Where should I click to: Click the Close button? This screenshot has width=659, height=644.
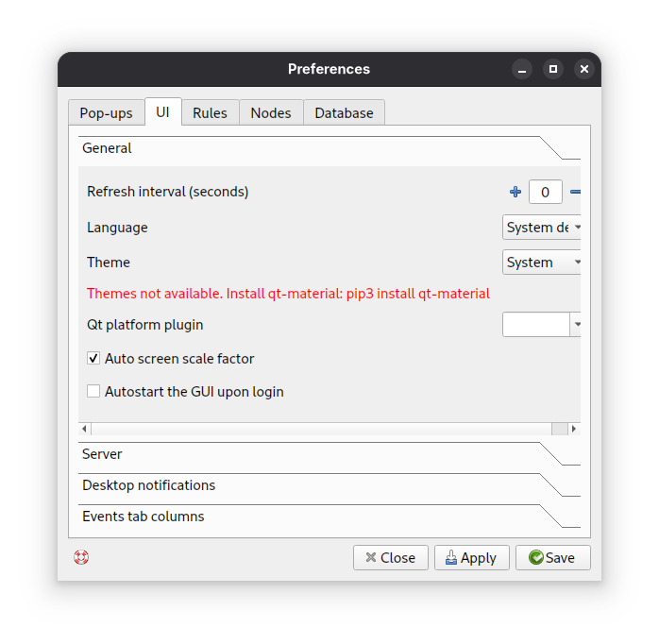tap(391, 557)
